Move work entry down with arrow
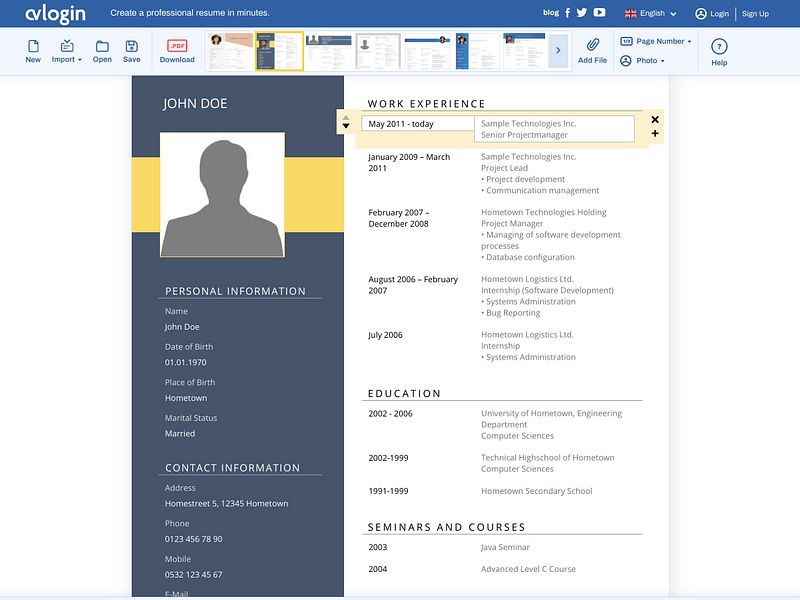Image resolution: width=800 pixels, height=600 pixels. (x=346, y=126)
